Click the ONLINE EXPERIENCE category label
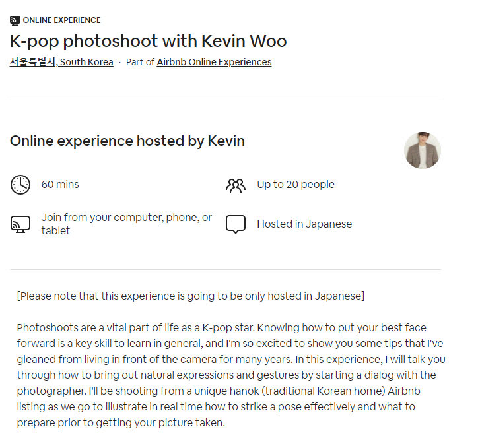This screenshot has width=478, height=448. [x=61, y=20]
